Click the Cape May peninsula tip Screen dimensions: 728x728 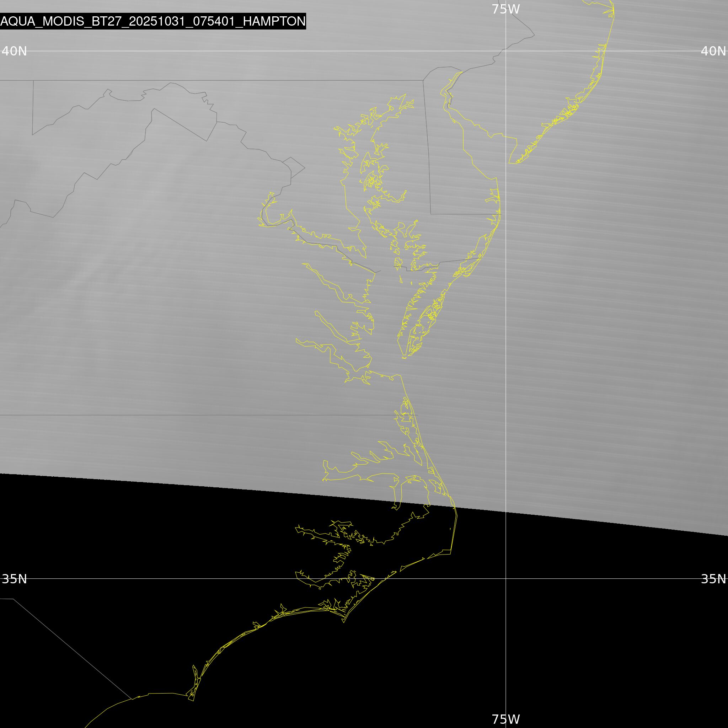point(510,163)
